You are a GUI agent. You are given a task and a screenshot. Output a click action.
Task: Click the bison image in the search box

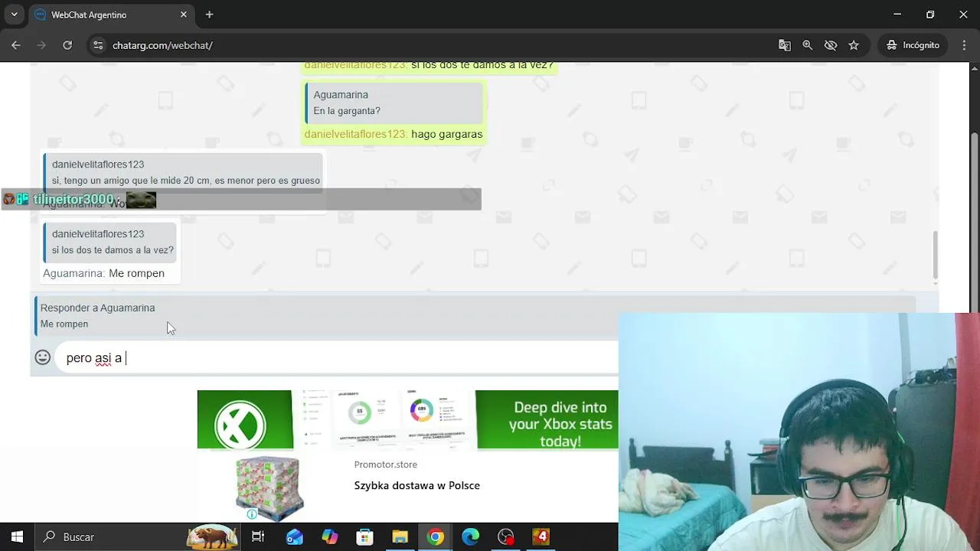click(212, 536)
